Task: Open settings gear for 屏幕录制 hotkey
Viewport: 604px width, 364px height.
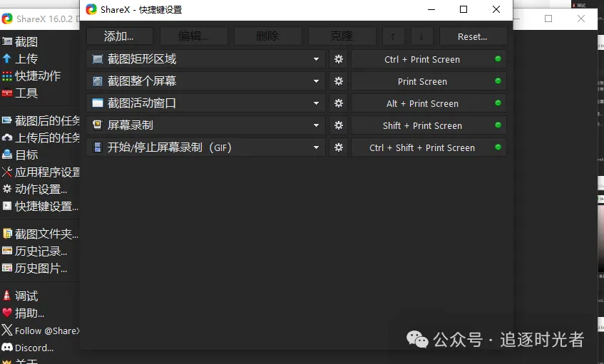Action: pos(339,125)
